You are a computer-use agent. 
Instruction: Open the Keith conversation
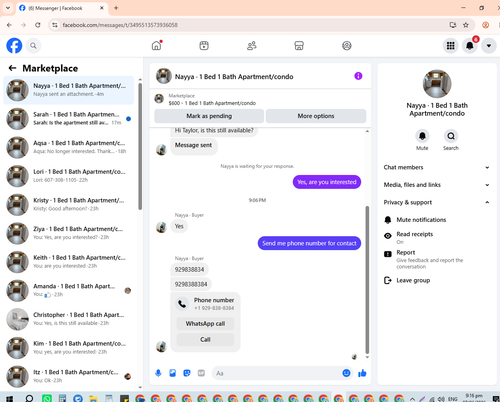[69, 262]
